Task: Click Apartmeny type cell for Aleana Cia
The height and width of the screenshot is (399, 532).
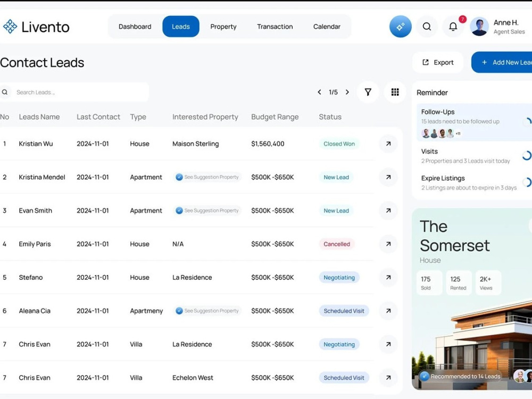Action: pyautogui.click(x=146, y=311)
